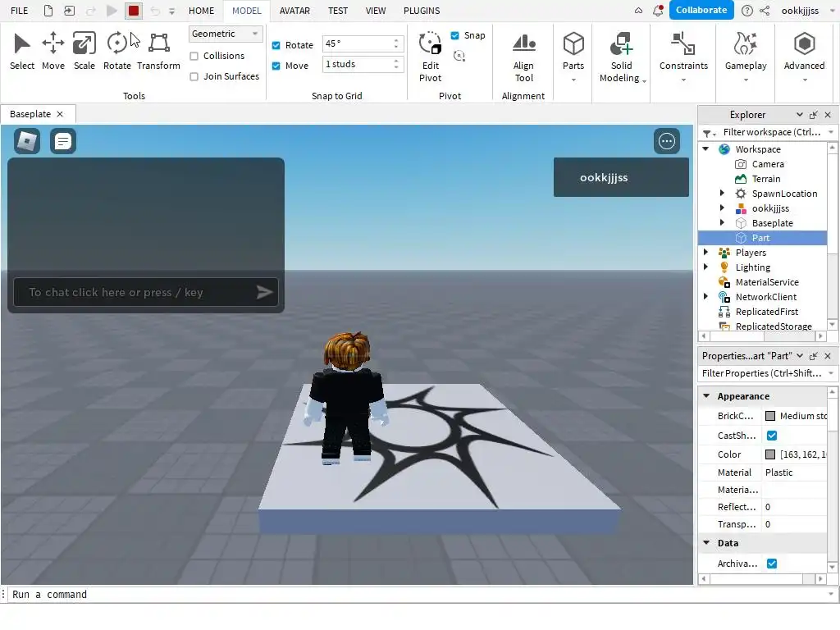Screen dimensions: 840x630
Task: Choose the Select tool
Action: [x=22, y=51]
